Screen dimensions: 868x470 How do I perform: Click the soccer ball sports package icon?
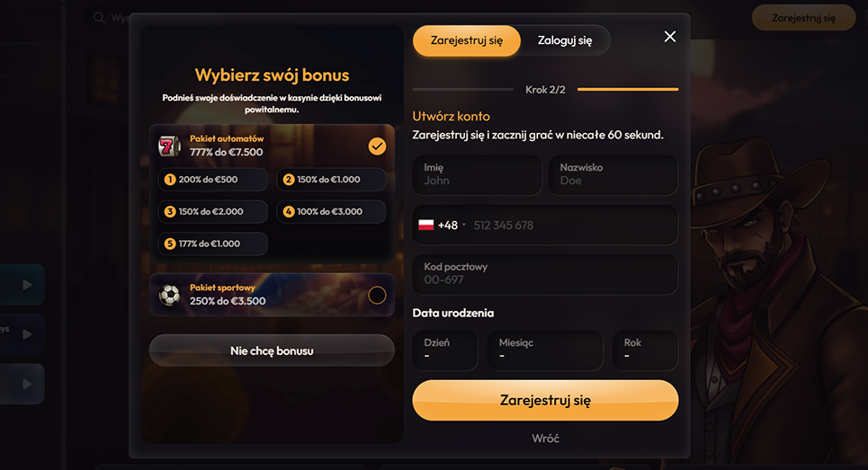tap(169, 295)
